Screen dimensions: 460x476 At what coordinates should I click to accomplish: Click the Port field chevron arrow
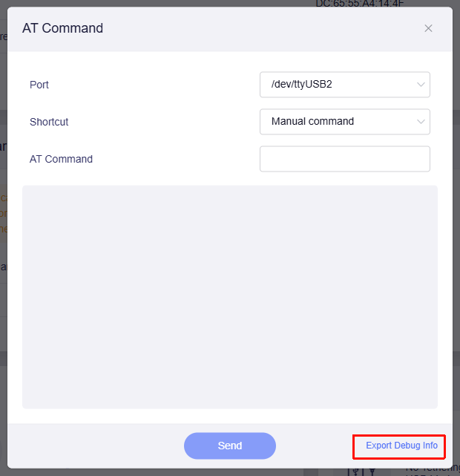[x=421, y=85]
